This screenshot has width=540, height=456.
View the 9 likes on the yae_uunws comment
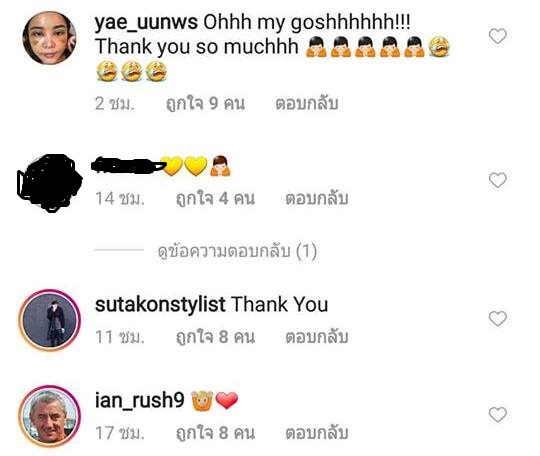205,104
